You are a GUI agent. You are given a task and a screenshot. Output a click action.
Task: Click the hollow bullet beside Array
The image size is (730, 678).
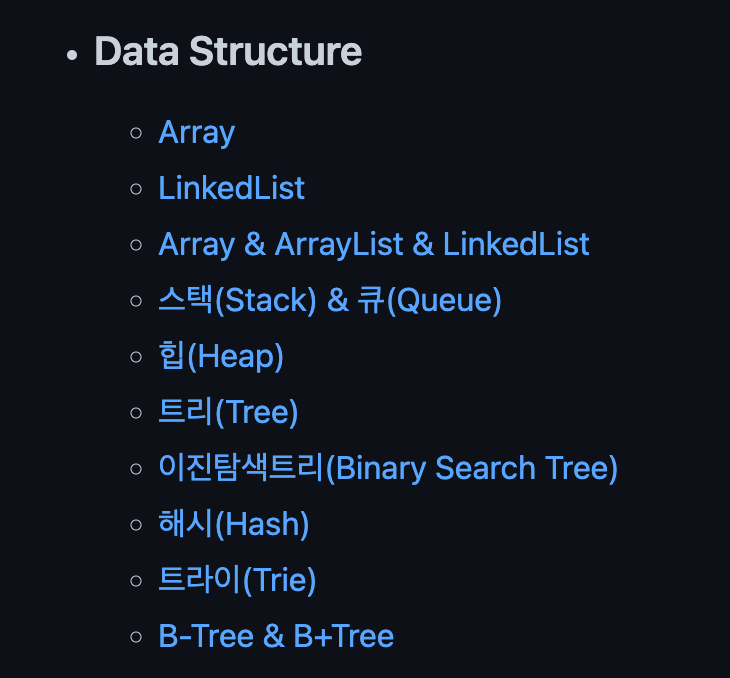(136, 134)
